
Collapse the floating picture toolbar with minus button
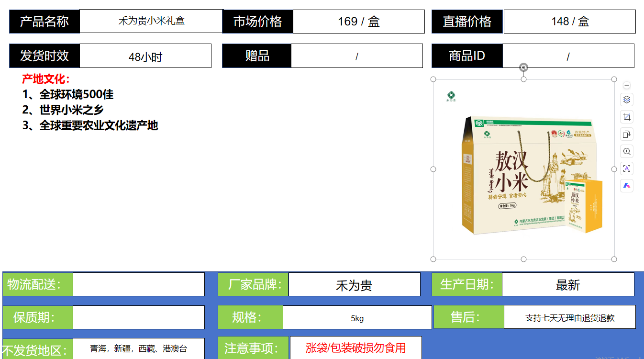pyautogui.click(x=627, y=85)
